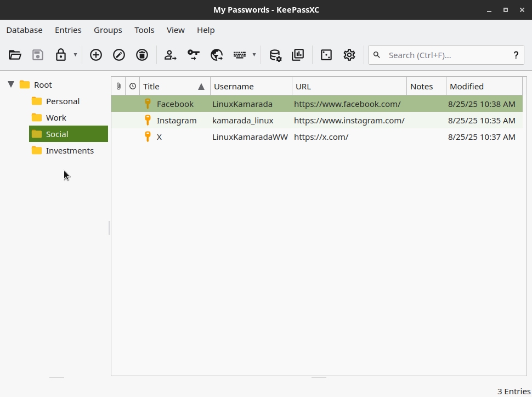Sort entries by Modified column header
This screenshot has width=532, height=397.
484,86
